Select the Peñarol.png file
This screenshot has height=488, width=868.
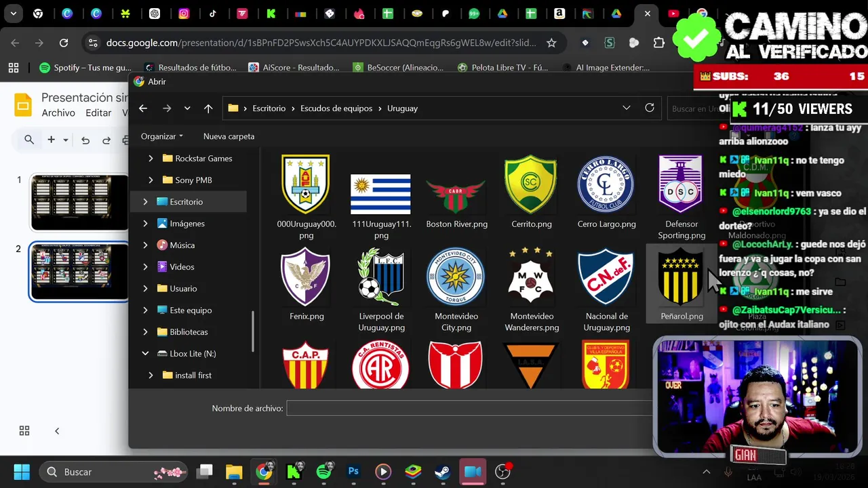tap(682, 283)
